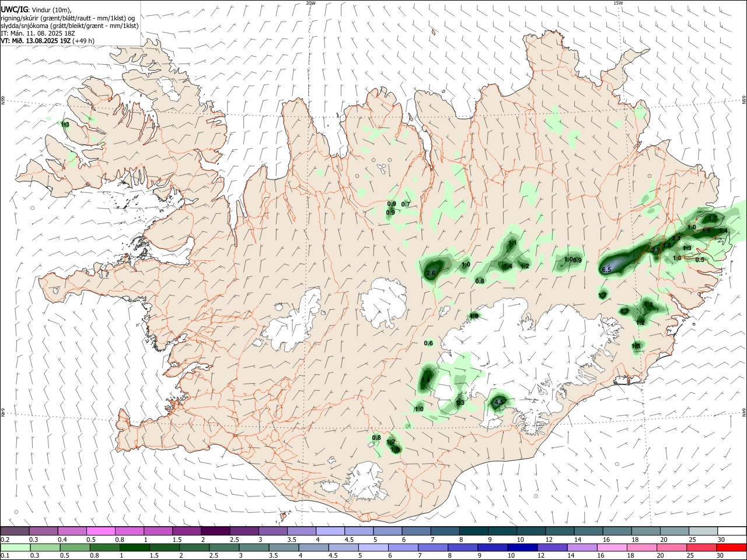The height and width of the screenshot is (560, 747).
Task: Click the bright magenta-pink snow scale swatch
Action: tap(100, 531)
